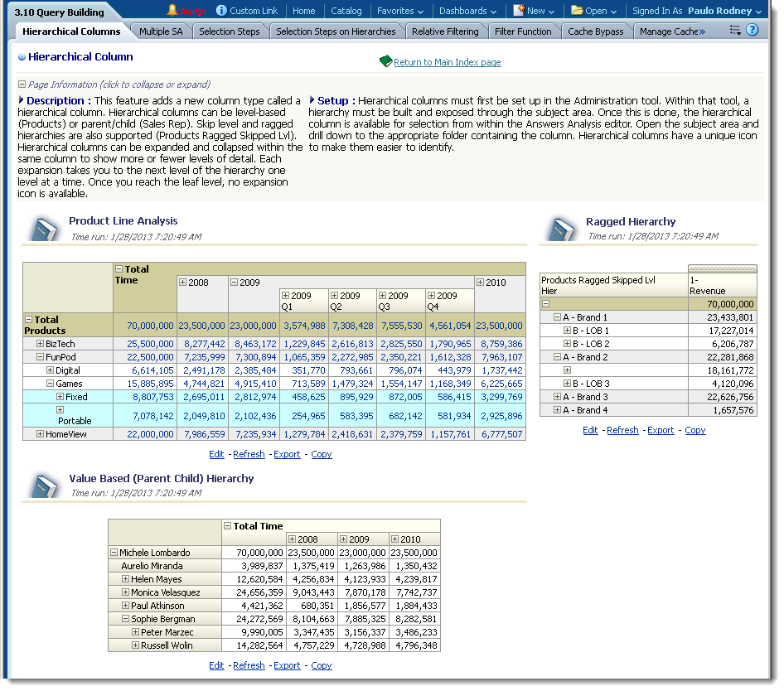Open the Favorites dropdown menu
Viewport: 784px width, 691px height.
pos(401,11)
